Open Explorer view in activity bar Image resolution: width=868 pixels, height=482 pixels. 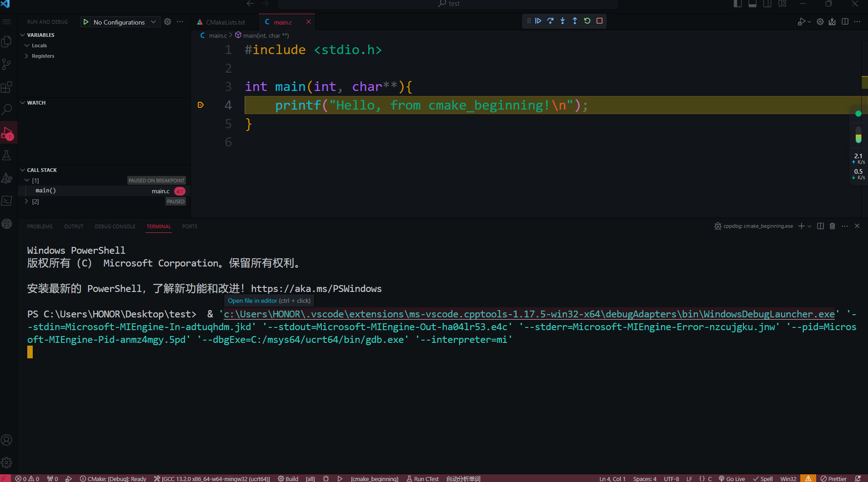click(x=6, y=42)
